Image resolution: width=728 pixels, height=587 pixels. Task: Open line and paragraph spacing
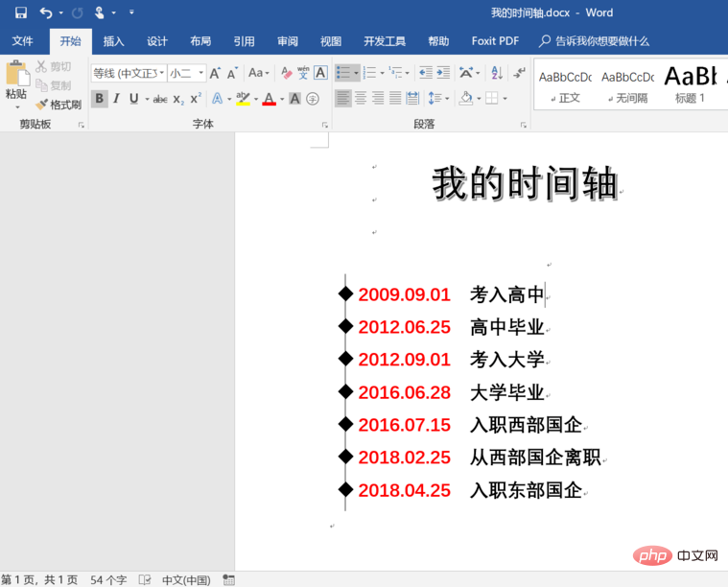434,99
